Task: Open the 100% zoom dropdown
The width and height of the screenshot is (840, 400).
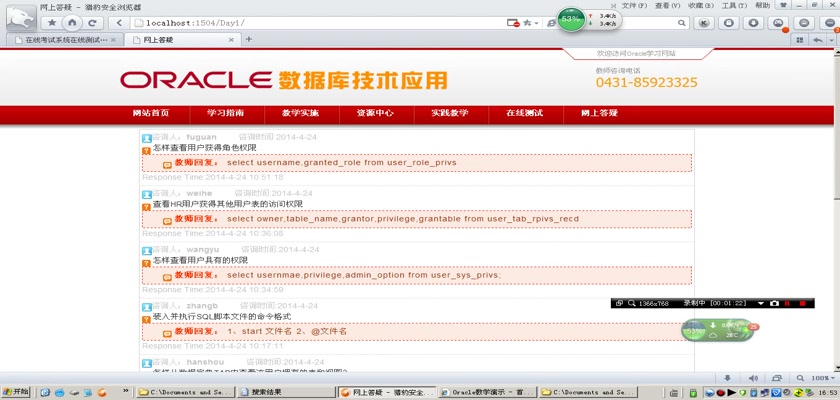Action: [823, 378]
